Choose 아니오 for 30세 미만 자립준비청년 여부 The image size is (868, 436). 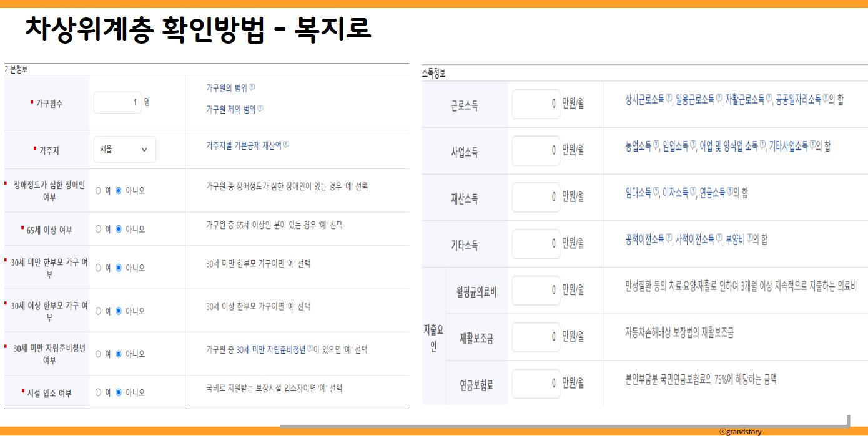coord(119,354)
